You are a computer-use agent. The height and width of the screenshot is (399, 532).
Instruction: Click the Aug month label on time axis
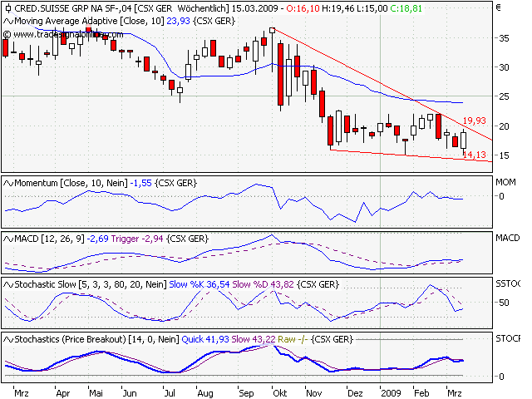click(206, 389)
